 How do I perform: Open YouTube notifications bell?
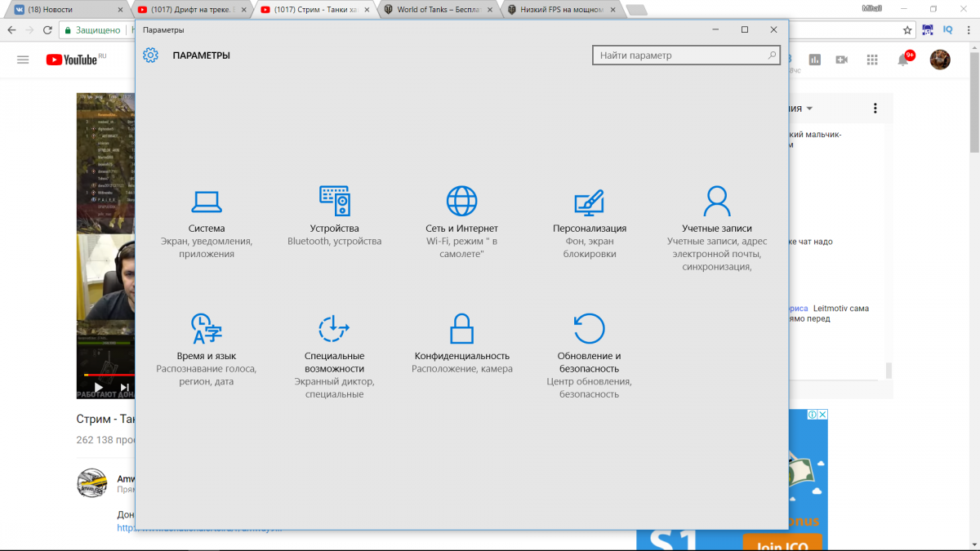click(x=903, y=60)
